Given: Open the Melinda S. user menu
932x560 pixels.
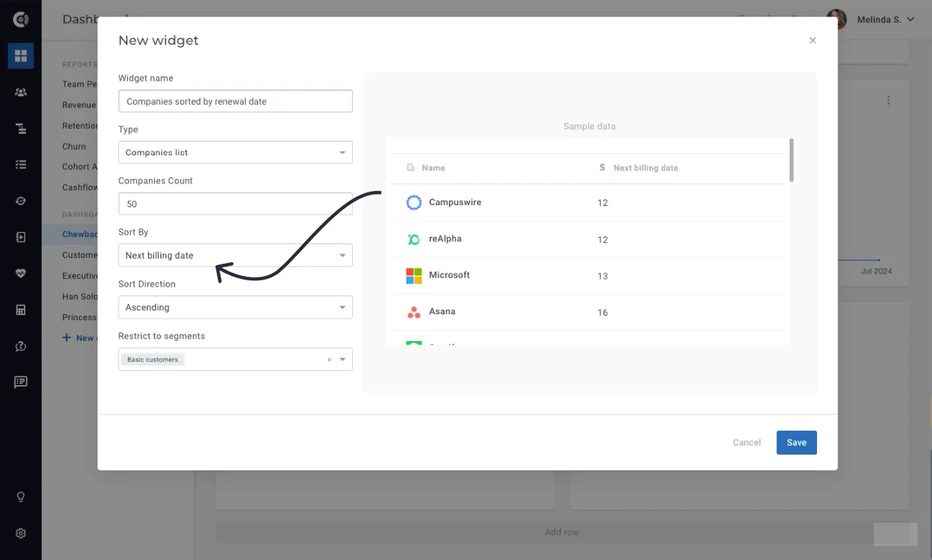Looking at the screenshot, I should coord(886,20).
